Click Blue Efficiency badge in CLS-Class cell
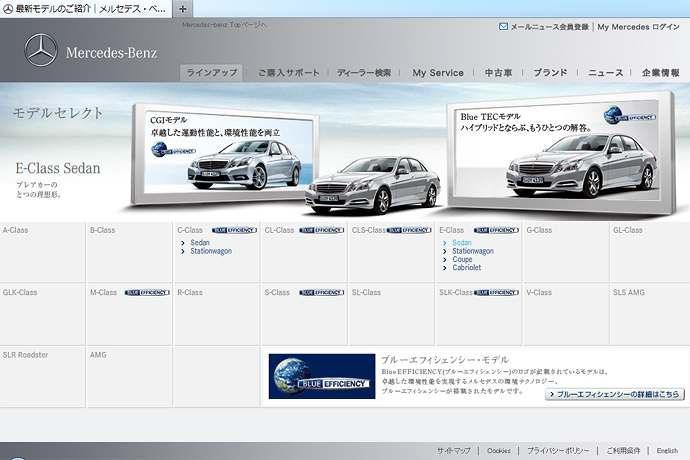The image size is (690, 460). (x=409, y=230)
